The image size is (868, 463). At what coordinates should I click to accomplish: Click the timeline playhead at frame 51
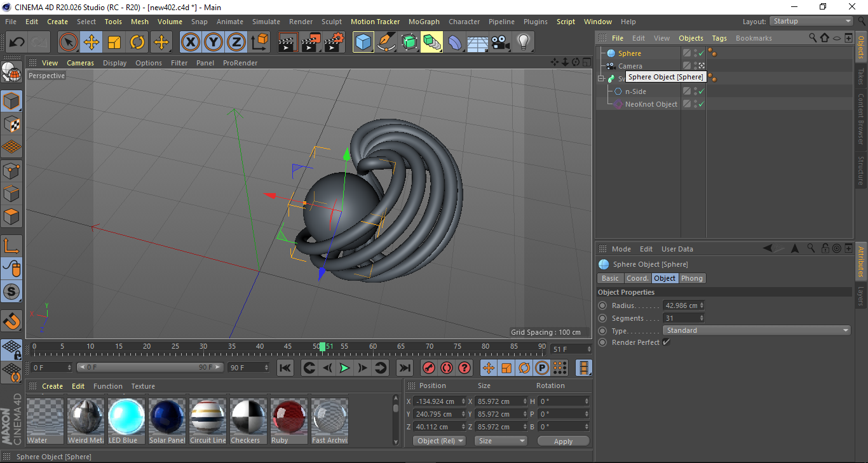(323, 347)
